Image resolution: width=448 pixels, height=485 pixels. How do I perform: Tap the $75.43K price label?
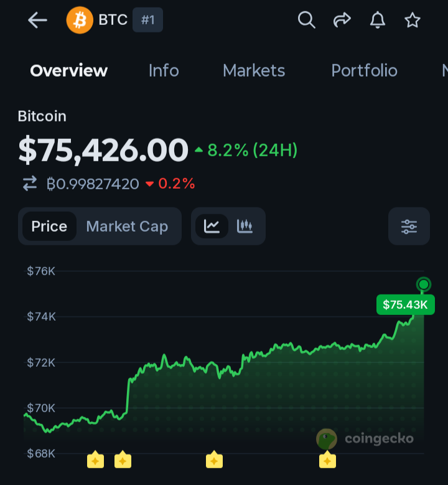pos(405,305)
